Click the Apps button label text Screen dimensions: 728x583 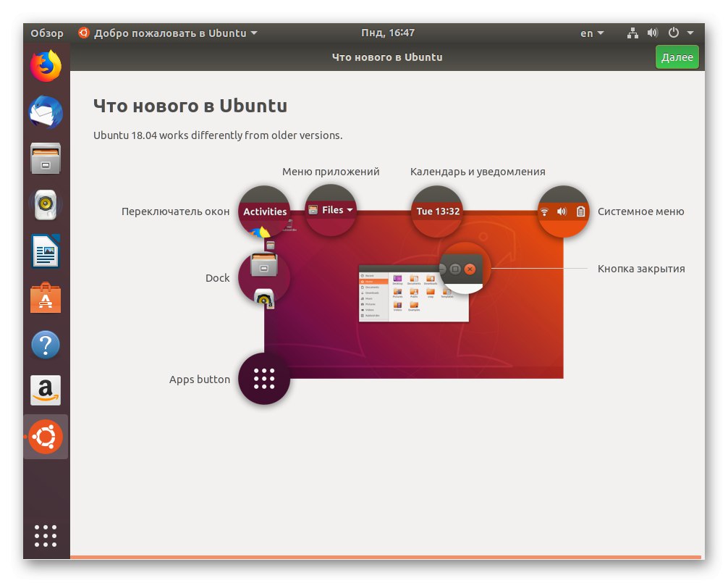[x=200, y=379]
